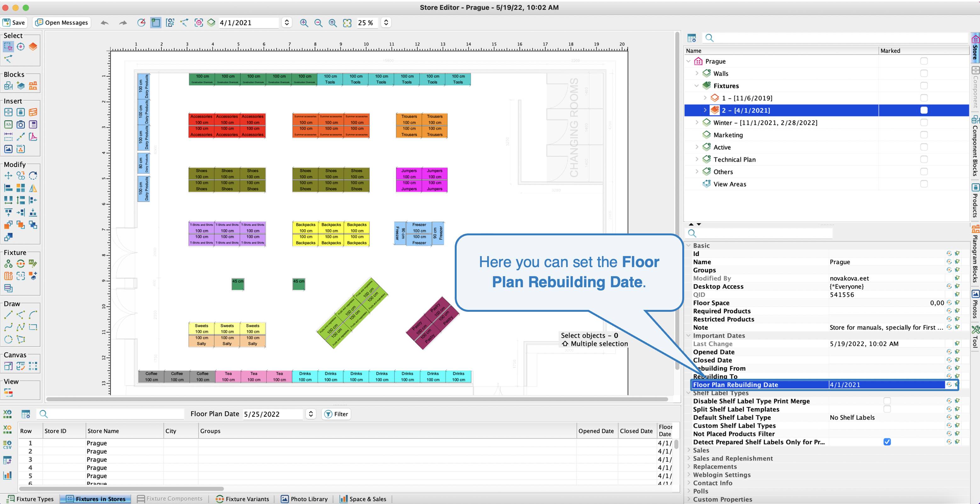The height and width of the screenshot is (504, 980).
Task: Click the View panel icon
Action: pyautogui.click(x=8, y=393)
